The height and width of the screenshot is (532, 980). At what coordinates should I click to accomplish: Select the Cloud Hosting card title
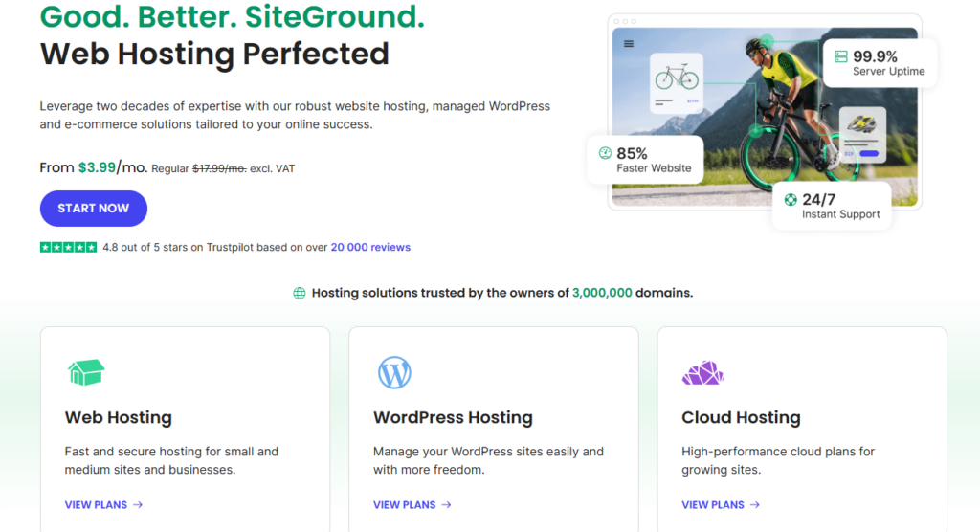coord(742,417)
